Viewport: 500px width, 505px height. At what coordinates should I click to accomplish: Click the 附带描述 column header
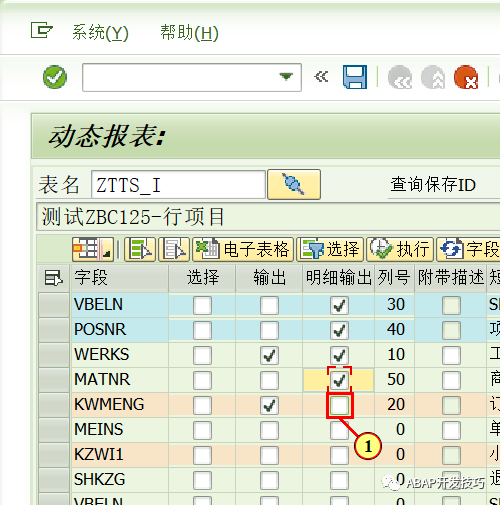(451, 278)
